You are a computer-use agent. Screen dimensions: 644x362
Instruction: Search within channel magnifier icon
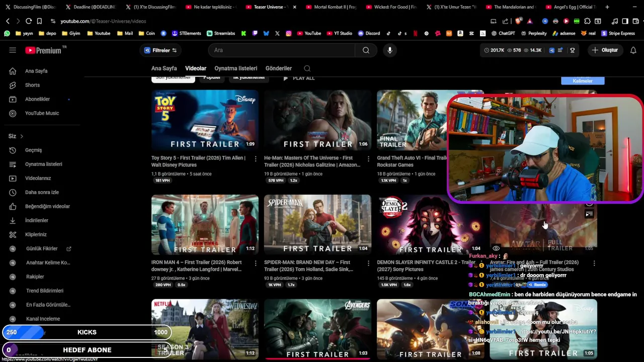(307, 68)
